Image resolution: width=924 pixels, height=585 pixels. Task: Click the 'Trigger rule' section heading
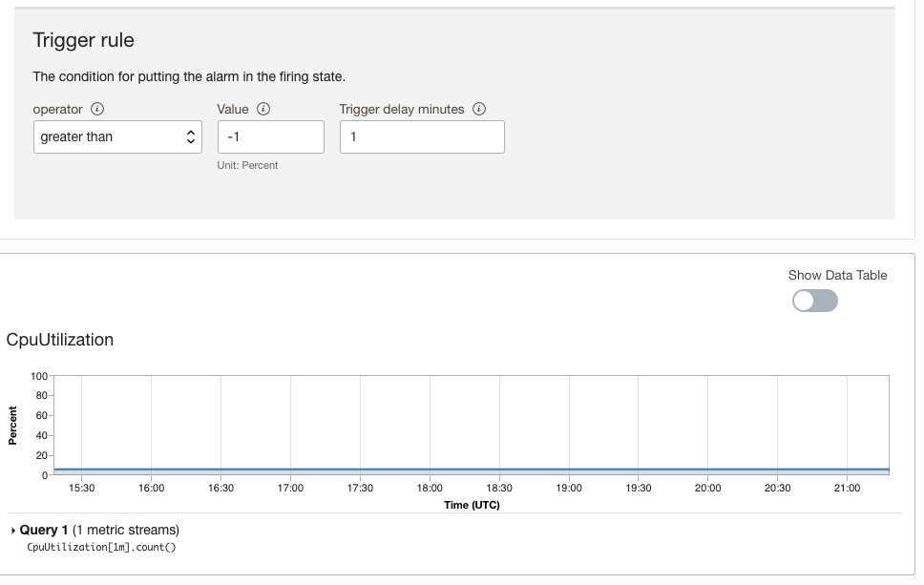click(83, 40)
